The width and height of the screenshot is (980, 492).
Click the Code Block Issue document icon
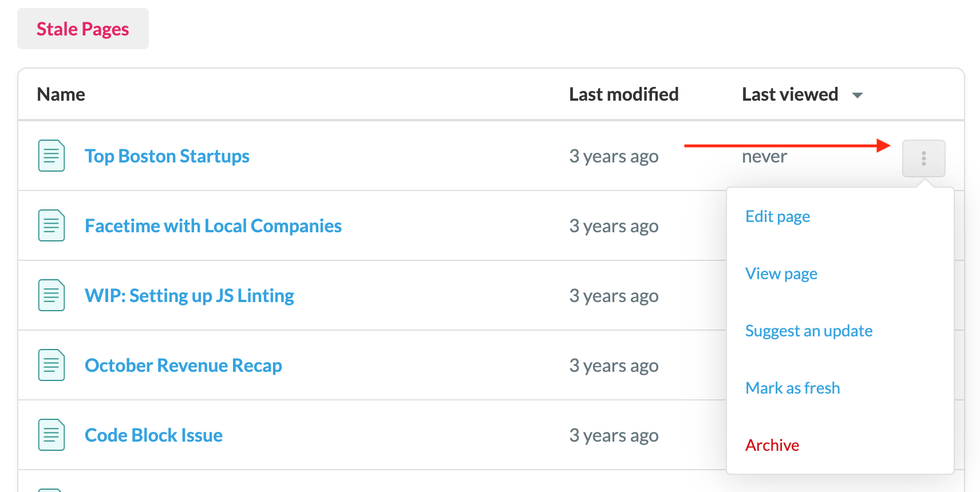[52, 435]
